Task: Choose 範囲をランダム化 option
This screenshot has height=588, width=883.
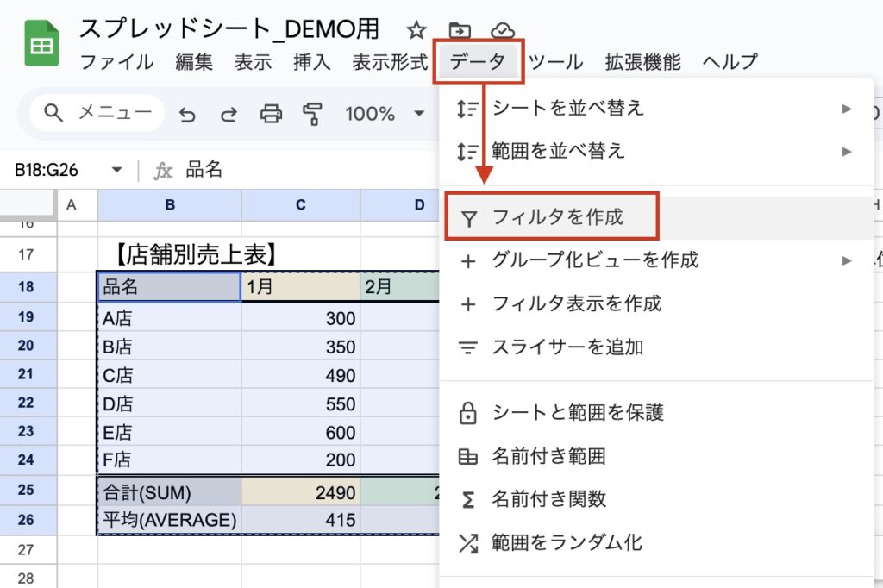Action: click(567, 542)
